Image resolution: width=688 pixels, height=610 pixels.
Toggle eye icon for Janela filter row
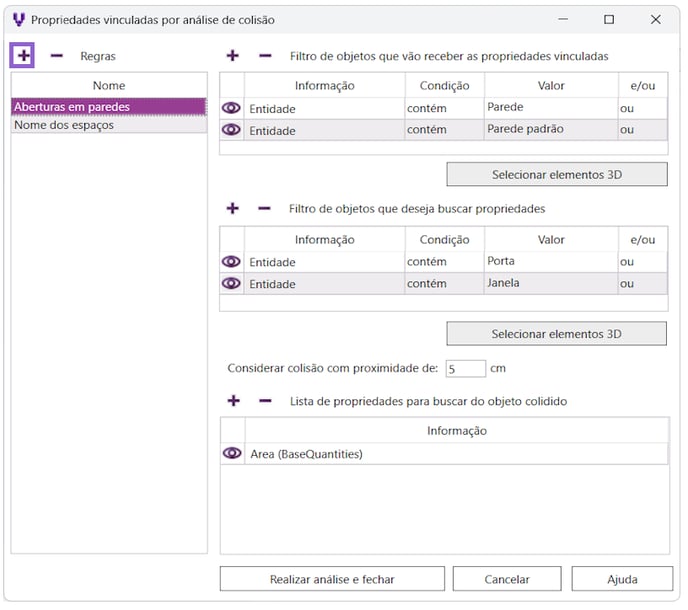pos(232,283)
